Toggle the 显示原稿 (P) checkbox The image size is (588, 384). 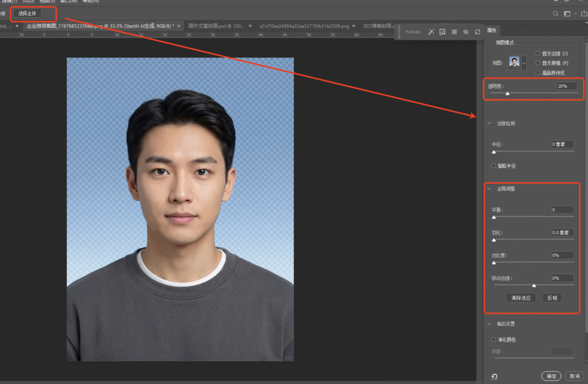537,63
